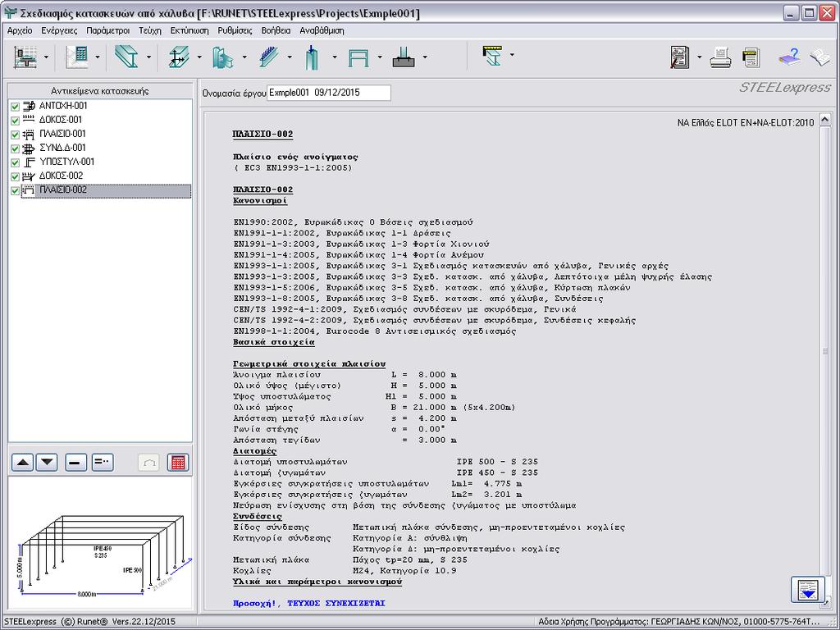The height and width of the screenshot is (630, 840).
Task: Open the open-book manual icon
Action: [819, 57]
